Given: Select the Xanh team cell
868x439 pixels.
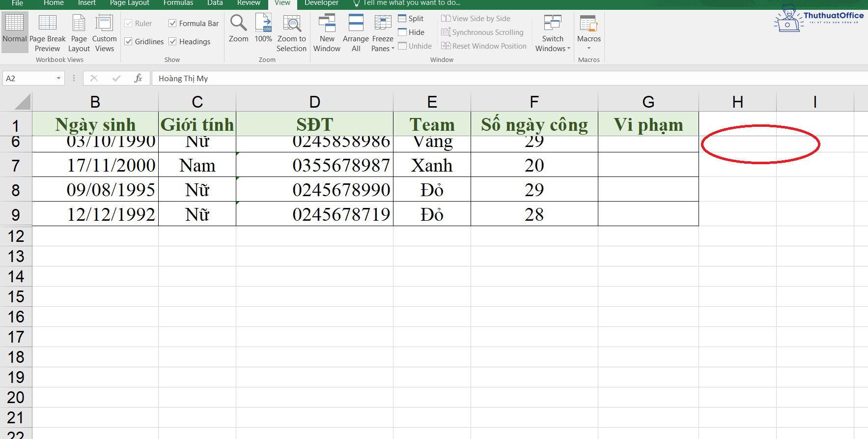Looking at the screenshot, I should coord(432,165).
